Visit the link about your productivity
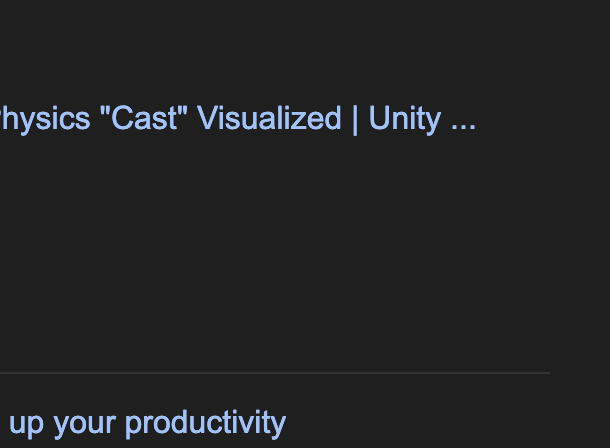The width and height of the screenshot is (610, 448). tap(146, 423)
